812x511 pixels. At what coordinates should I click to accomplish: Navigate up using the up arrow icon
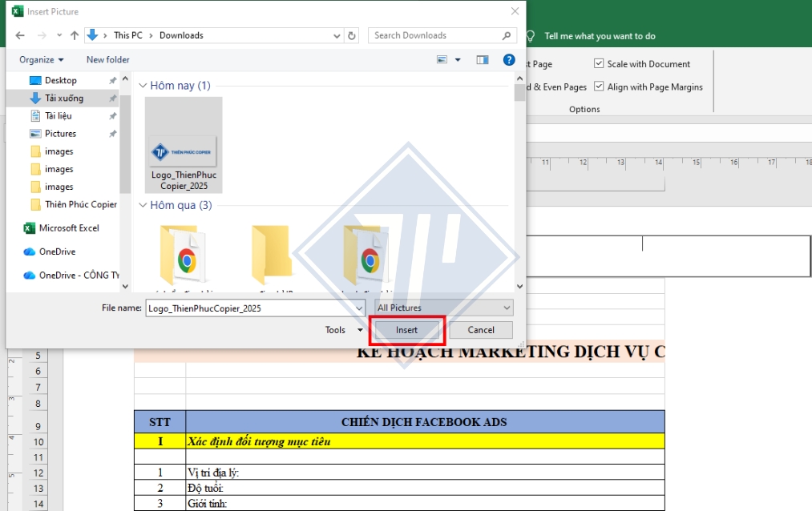[x=74, y=35]
